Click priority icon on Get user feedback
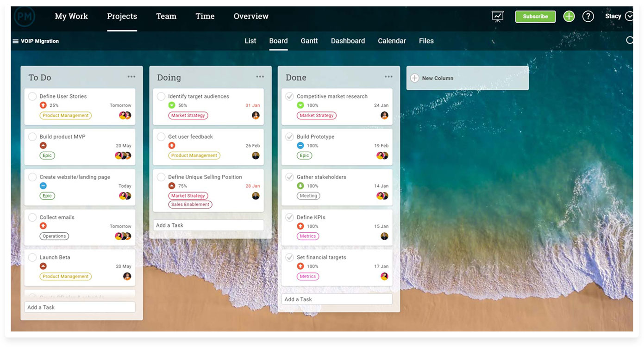 (172, 146)
